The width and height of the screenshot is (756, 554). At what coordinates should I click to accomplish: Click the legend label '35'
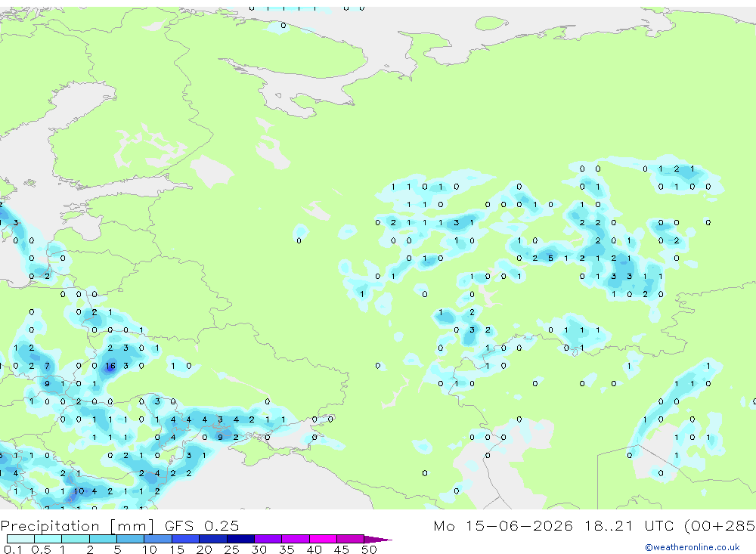(x=287, y=549)
